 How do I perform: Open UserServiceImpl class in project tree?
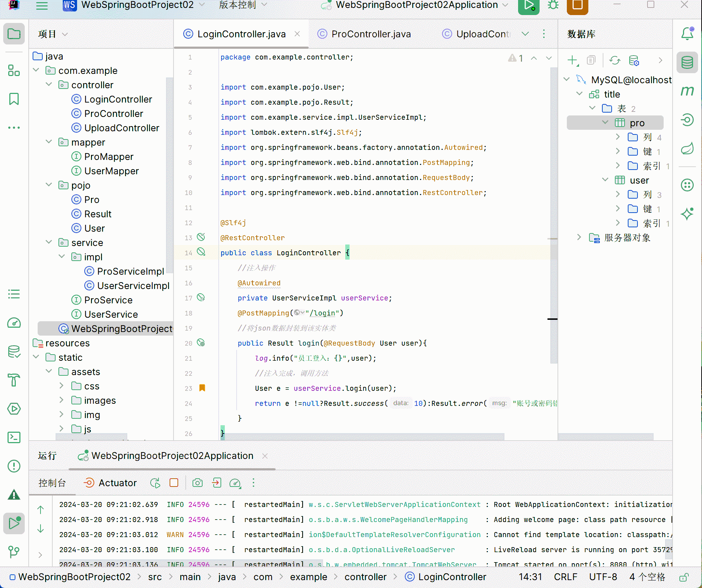pos(133,286)
